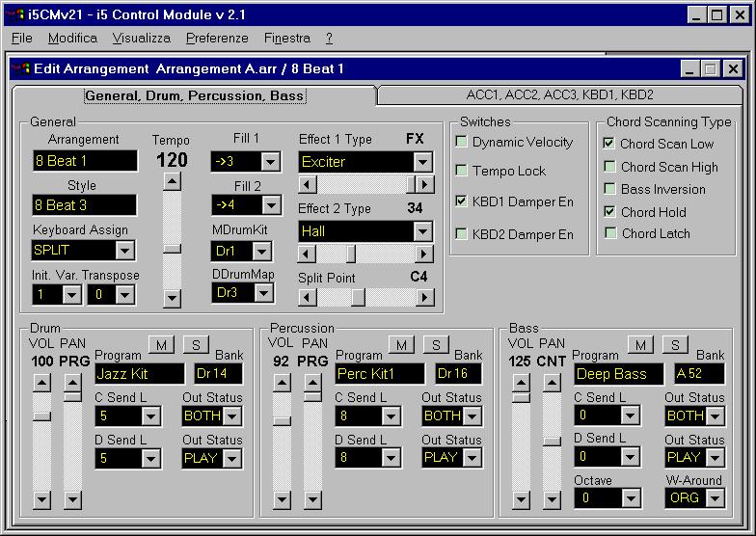Solo the Bass track with S
This screenshot has height=536, width=756.
pos(674,344)
